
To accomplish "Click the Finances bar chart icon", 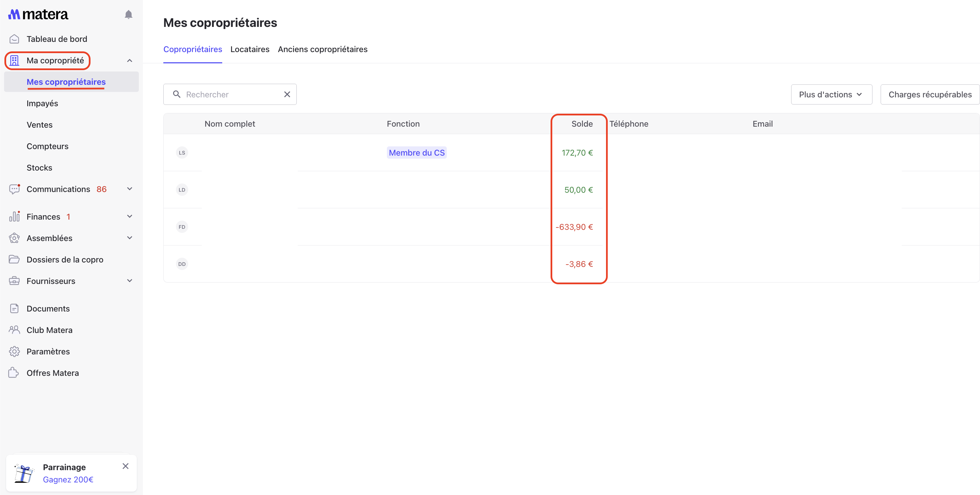I will (14, 217).
